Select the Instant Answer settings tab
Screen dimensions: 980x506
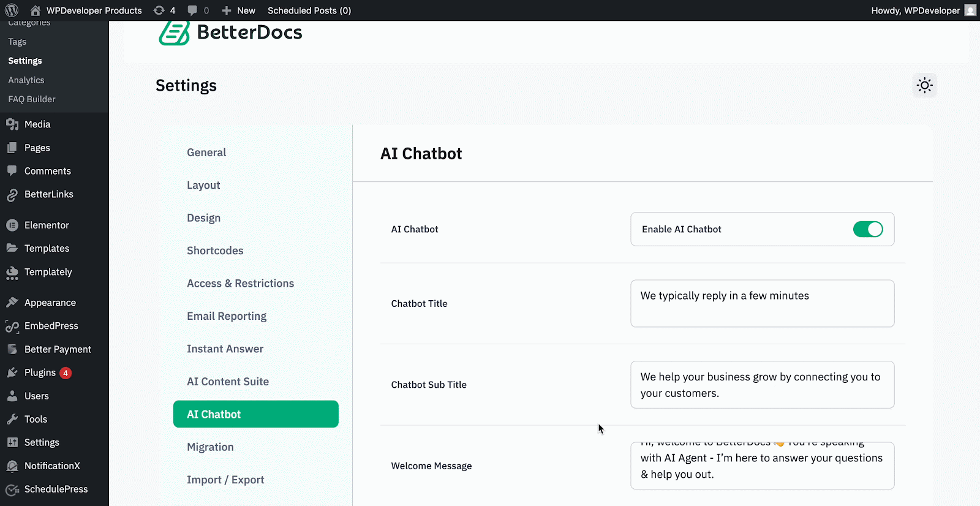click(x=225, y=349)
